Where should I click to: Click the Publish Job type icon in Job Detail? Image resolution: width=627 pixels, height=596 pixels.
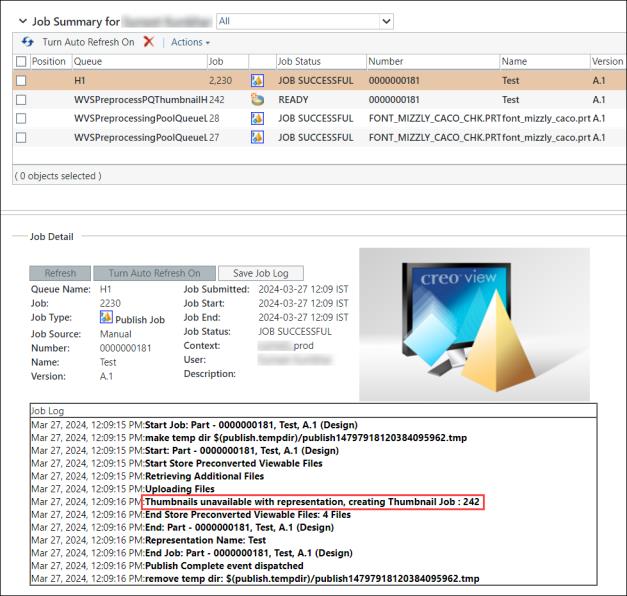coord(106,318)
